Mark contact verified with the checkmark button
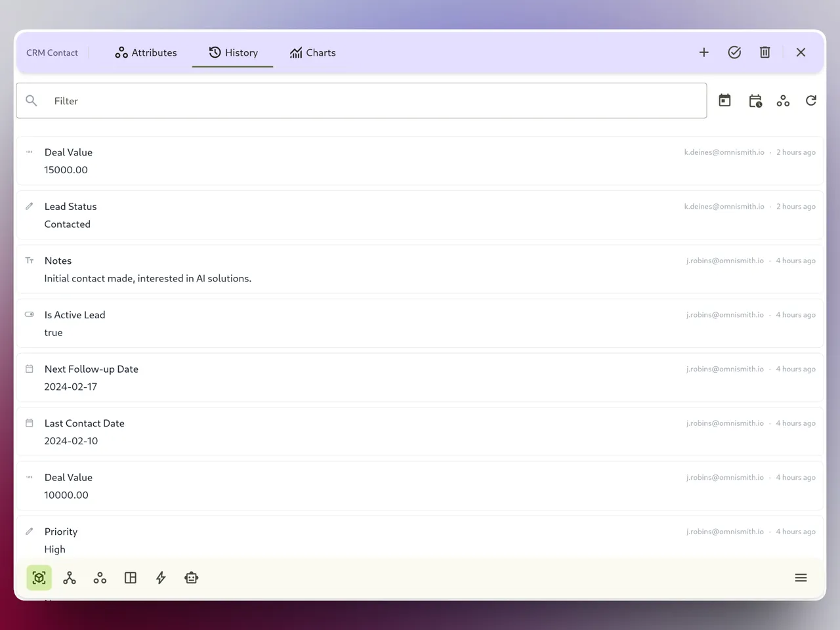The width and height of the screenshot is (840, 630). click(x=734, y=52)
